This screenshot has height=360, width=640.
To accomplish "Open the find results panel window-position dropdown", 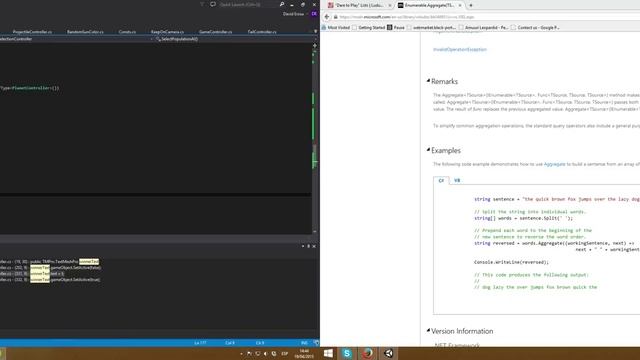I will [303, 247].
